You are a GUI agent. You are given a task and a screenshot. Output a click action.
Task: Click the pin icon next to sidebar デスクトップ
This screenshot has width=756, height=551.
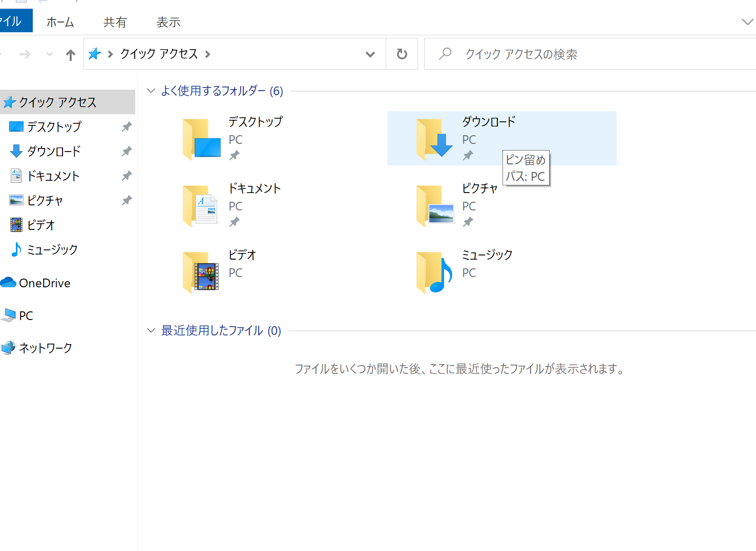(127, 126)
